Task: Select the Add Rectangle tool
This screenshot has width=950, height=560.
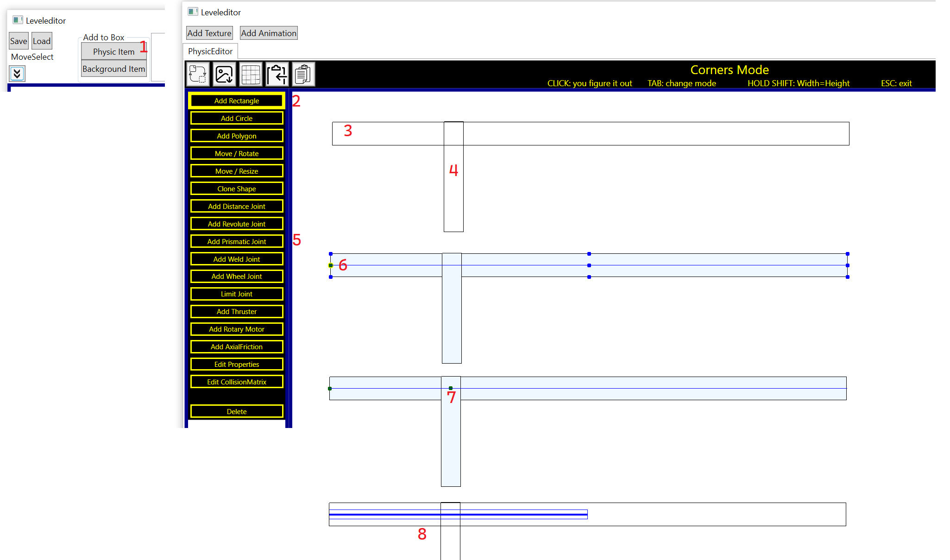Action: point(237,101)
